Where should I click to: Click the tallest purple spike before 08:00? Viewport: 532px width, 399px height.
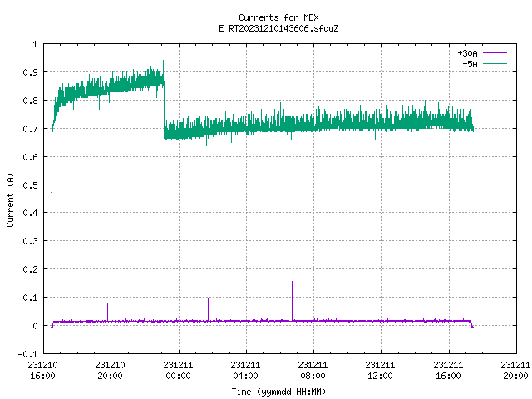coord(292,301)
